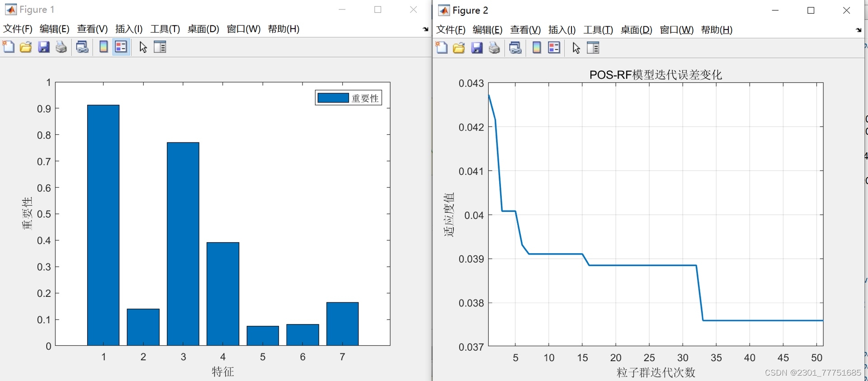Close the Figure 1 window
The image size is (868, 381).
[413, 9]
